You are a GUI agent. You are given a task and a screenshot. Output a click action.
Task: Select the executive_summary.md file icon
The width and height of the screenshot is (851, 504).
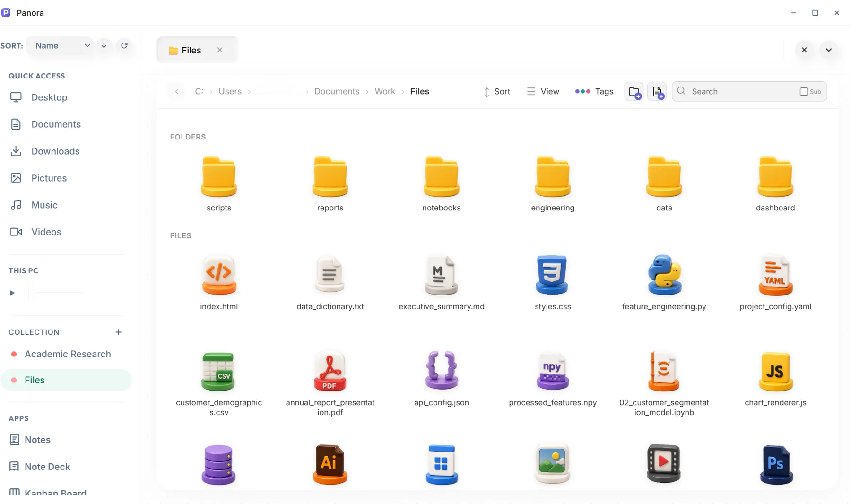442,275
